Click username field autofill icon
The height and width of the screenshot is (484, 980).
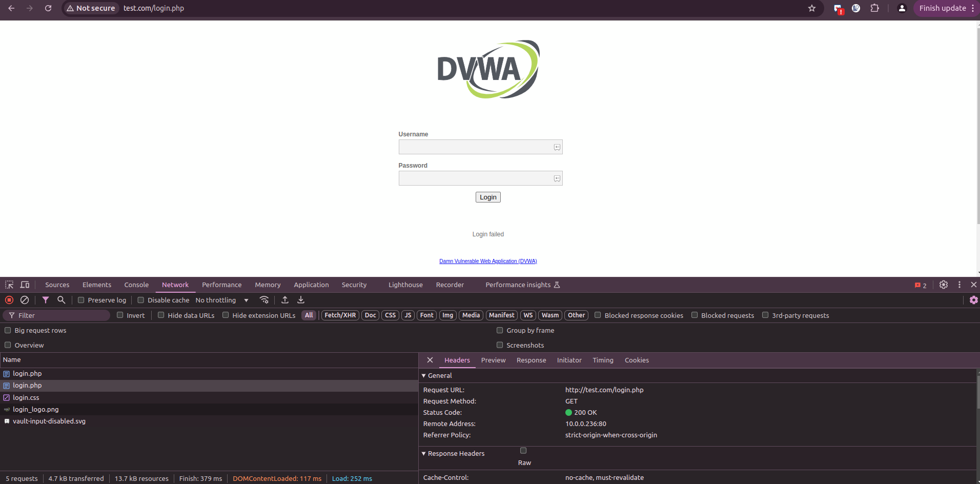coord(557,147)
